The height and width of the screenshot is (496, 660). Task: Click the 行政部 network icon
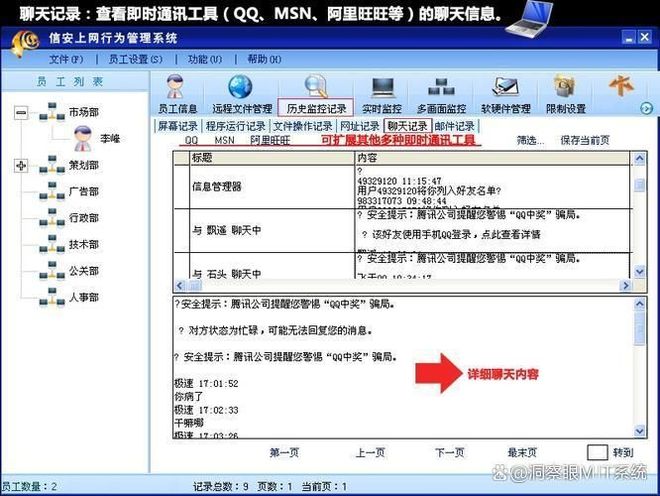tap(52, 218)
